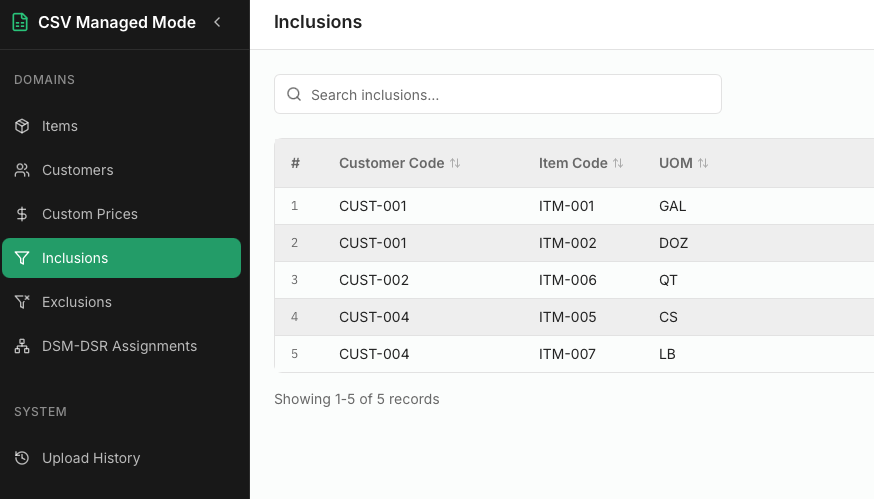The height and width of the screenshot is (499, 874).
Task: Click the Custom Prices dollar icon
Action: [x=22, y=214]
